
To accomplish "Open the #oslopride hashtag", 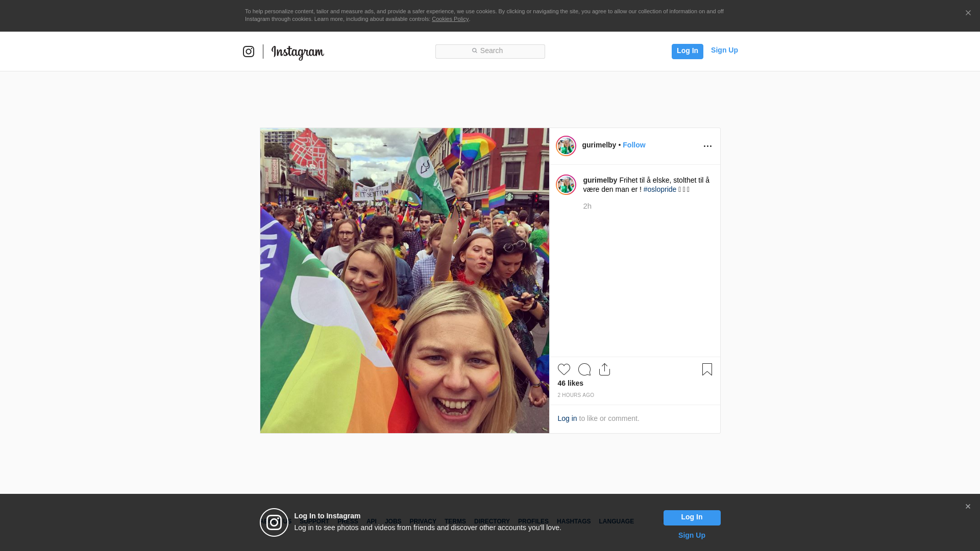I will [x=660, y=189].
